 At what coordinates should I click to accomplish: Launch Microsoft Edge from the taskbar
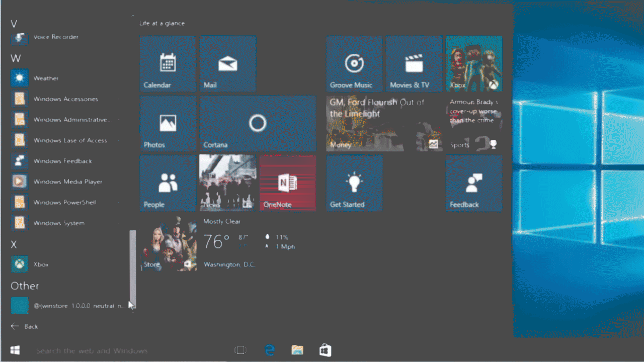tap(270, 350)
